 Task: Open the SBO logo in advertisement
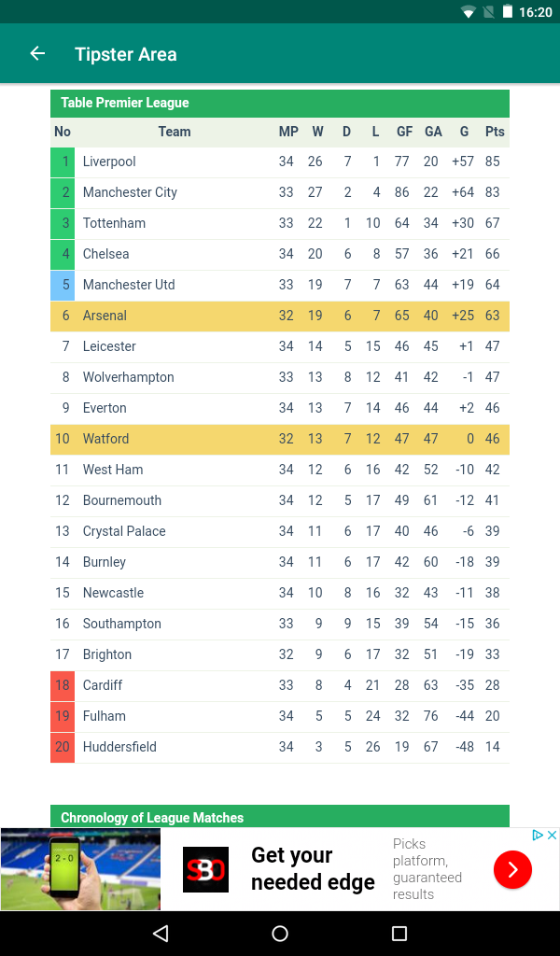pyautogui.click(x=206, y=869)
